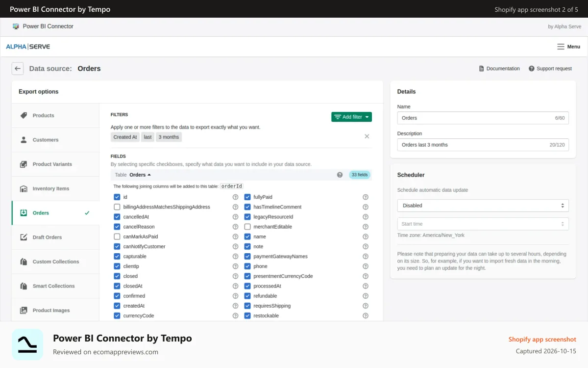Uncheck the fullyPaid checkbox
This screenshot has height=368, width=588.
tap(247, 197)
